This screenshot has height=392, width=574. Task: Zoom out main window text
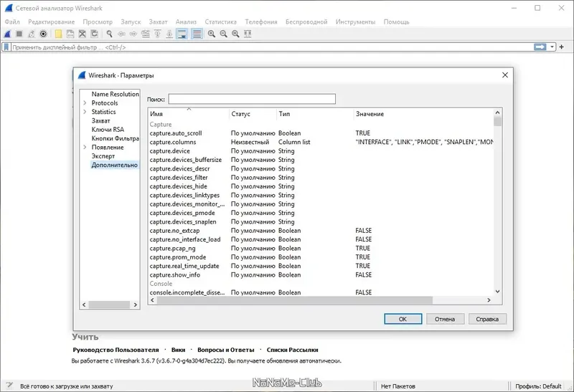coord(223,34)
